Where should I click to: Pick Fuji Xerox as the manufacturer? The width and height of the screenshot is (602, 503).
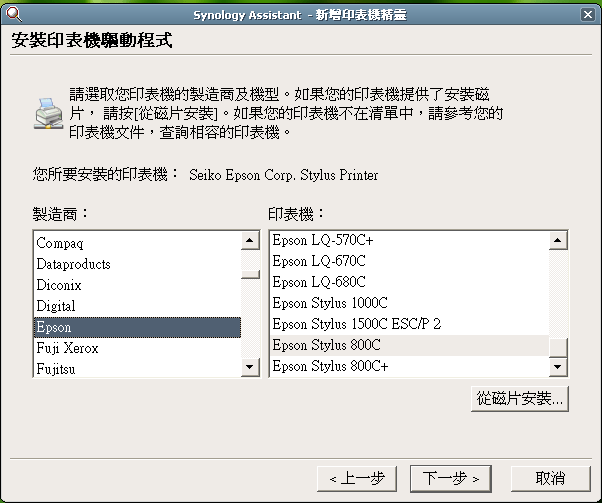coord(137,348)
